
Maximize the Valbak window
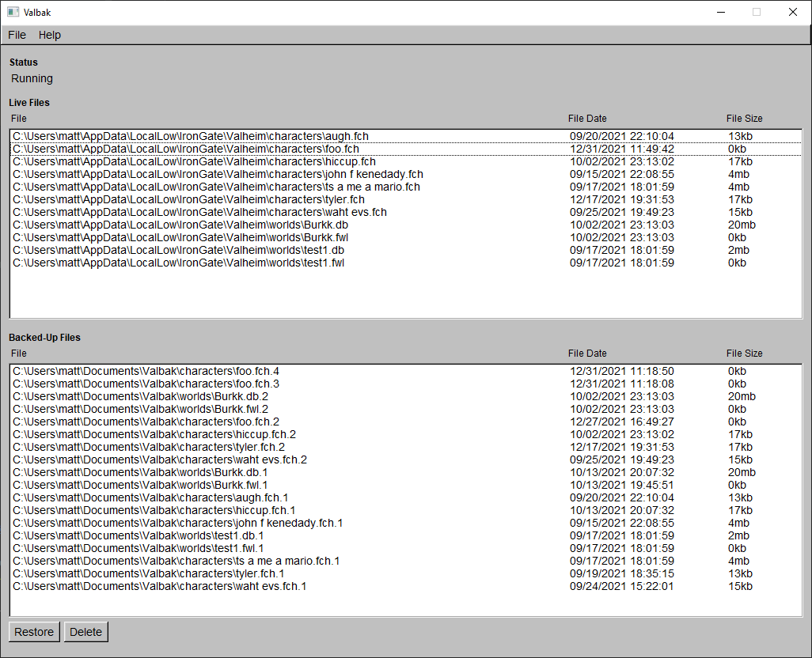757,12
